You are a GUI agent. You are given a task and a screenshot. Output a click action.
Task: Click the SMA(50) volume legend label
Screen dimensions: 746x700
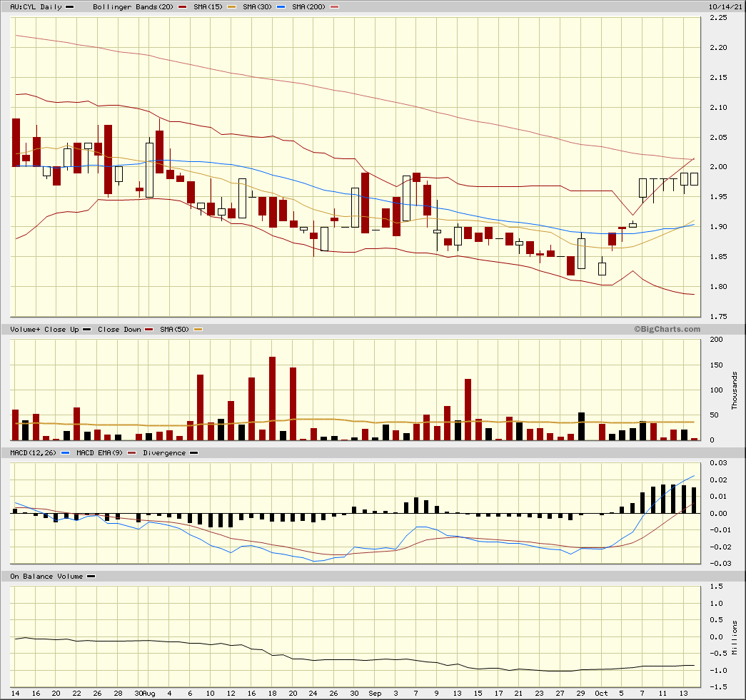tap(174, 330)
